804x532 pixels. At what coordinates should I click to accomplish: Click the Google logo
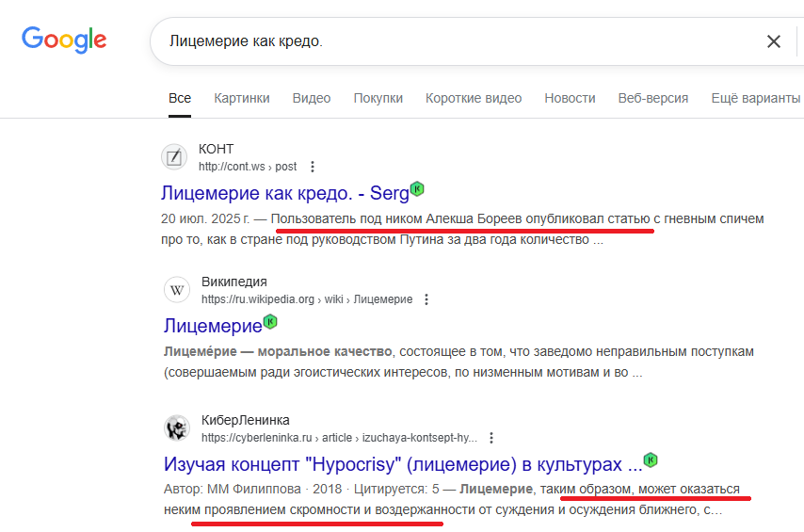tap(64, 40)
